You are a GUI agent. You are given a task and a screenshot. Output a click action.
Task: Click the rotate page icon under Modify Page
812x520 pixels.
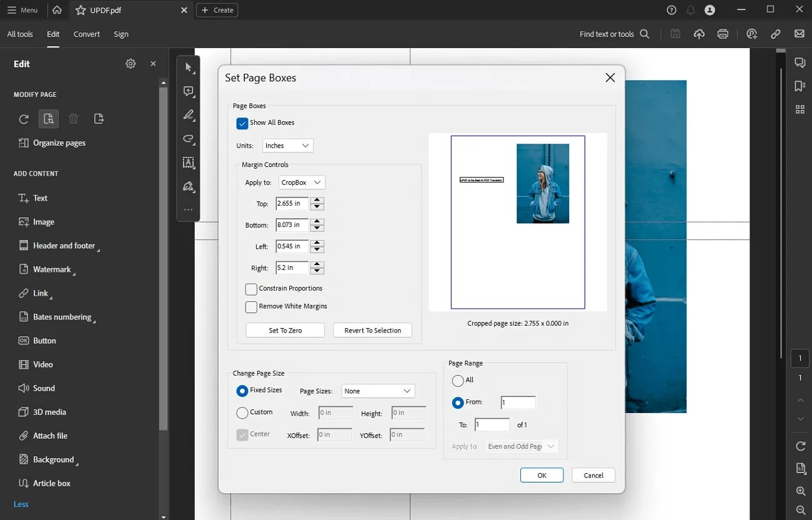23,119
